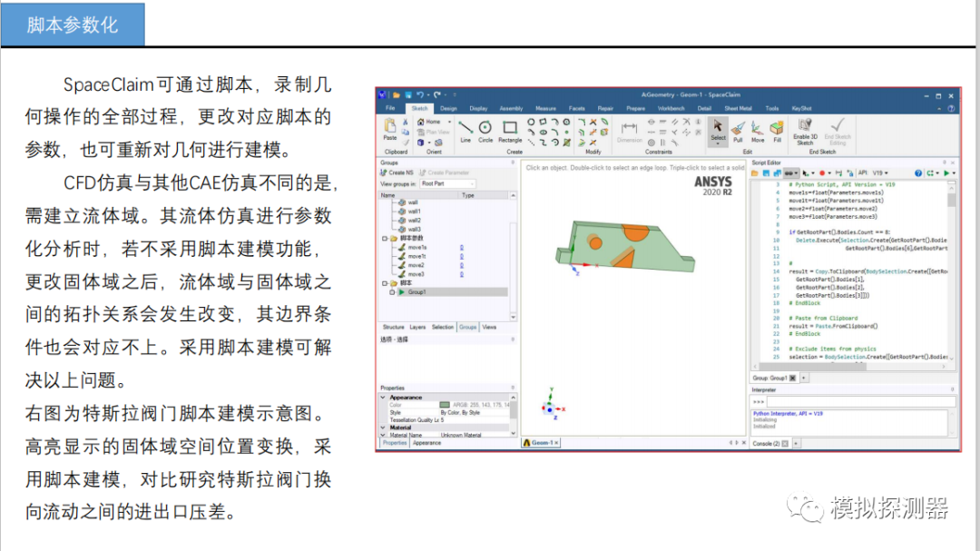
Task: Close the Group1 script tab
Action: point(792,378)
